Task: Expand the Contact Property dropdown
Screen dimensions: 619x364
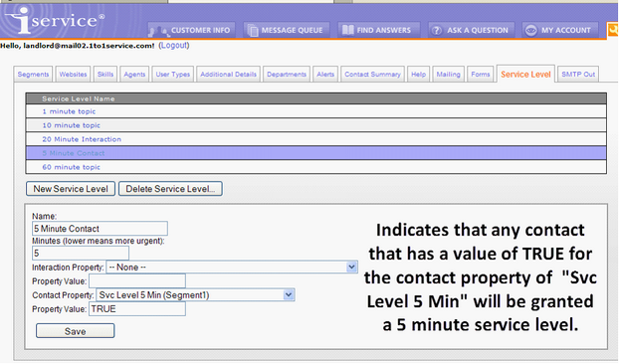Action: (x=289, y=294)
